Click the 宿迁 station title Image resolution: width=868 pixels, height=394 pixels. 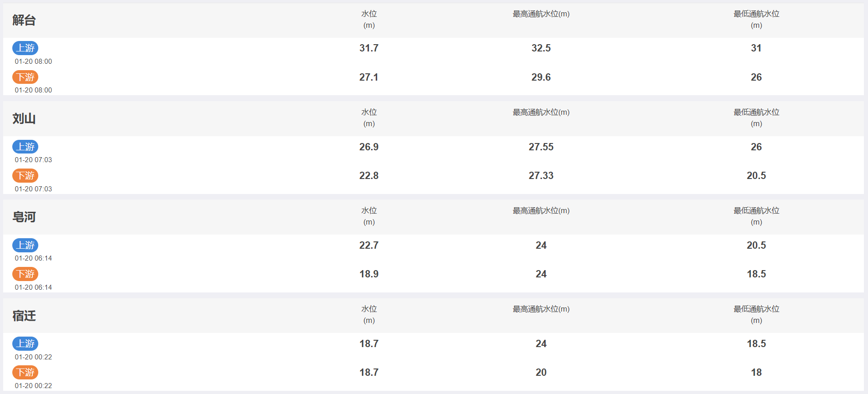click(x=24, y=316)
